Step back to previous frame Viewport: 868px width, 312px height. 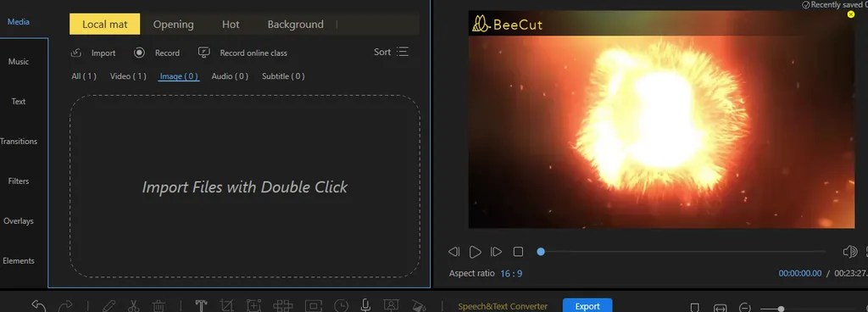pyautogui.click(x=454, y=252)
